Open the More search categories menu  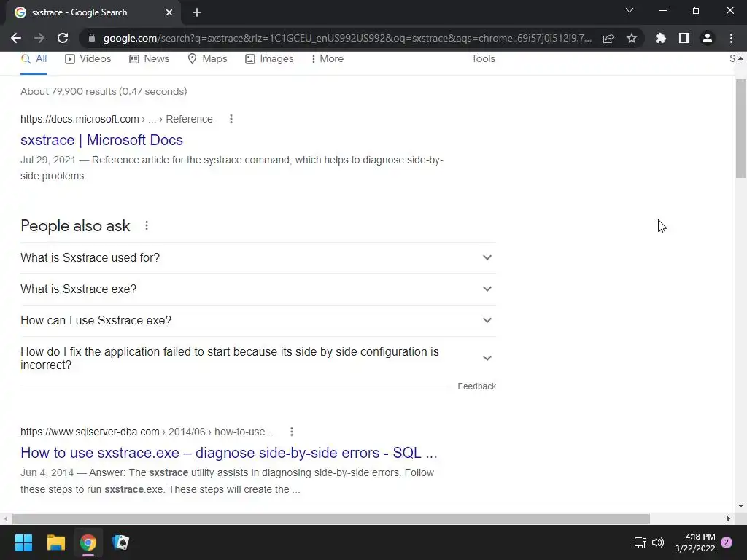327,59
